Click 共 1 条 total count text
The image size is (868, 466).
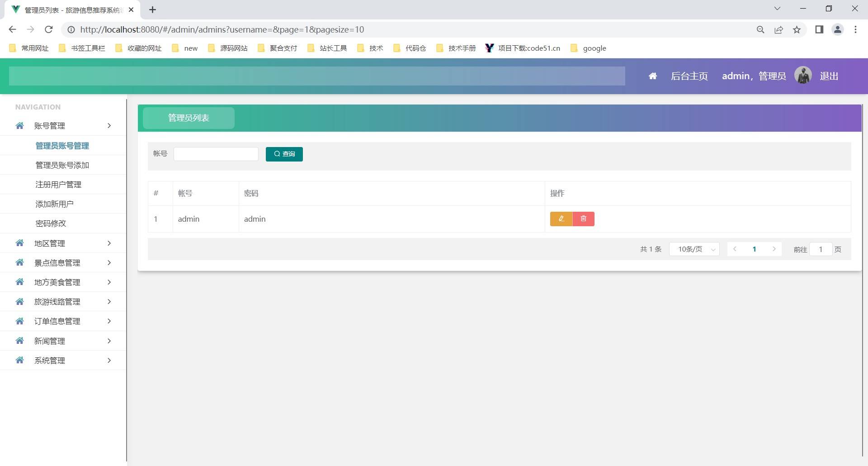click(x=651, y=249)
